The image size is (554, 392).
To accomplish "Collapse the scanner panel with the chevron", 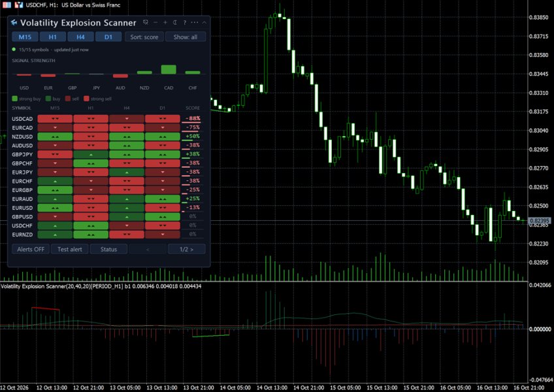I will (204, 22).
